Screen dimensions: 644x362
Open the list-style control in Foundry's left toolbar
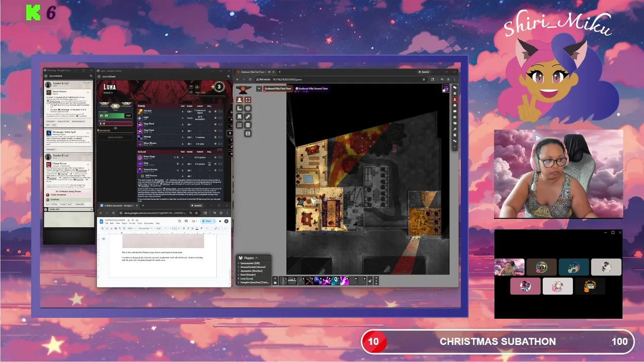(x=239, y=125)
